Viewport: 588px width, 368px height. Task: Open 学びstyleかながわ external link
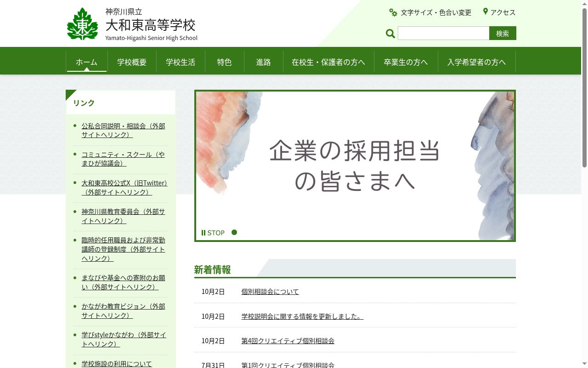[x=124, y=339]
